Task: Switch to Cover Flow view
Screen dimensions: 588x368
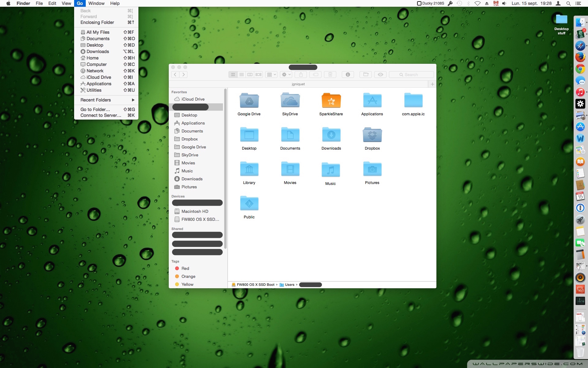Action: point(258,75)
